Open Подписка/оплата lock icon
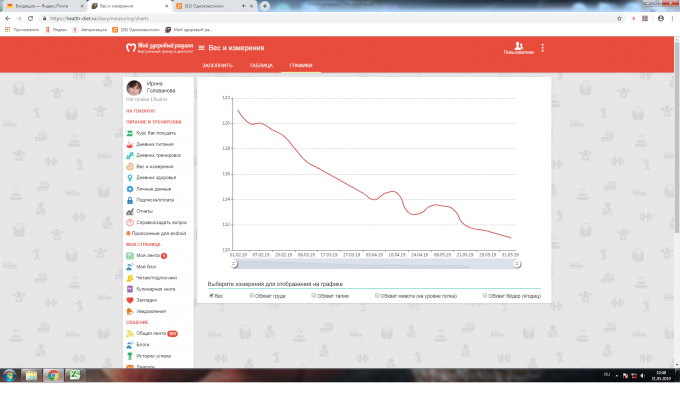This screenshot has height=417, width=680. coord(130,200)
